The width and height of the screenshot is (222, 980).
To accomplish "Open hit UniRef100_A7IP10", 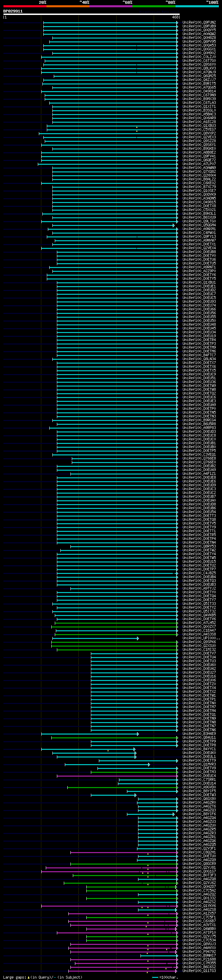I will pos(199,932).
